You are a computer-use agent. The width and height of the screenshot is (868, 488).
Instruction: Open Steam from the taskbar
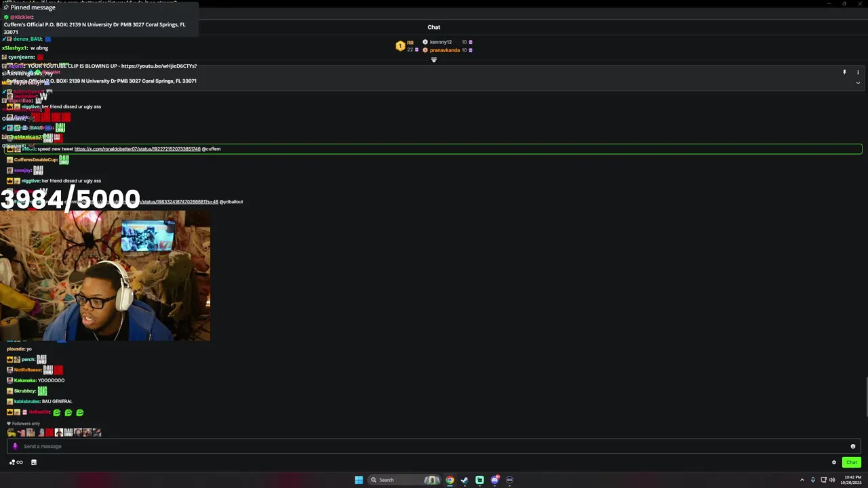465,480
